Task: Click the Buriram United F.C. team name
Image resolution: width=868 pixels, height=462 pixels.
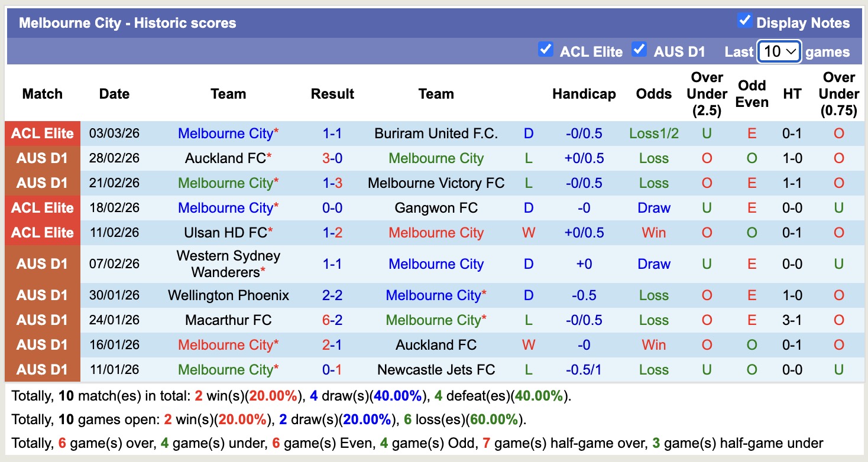Action: pyautogui.click(x=436, y=133)
